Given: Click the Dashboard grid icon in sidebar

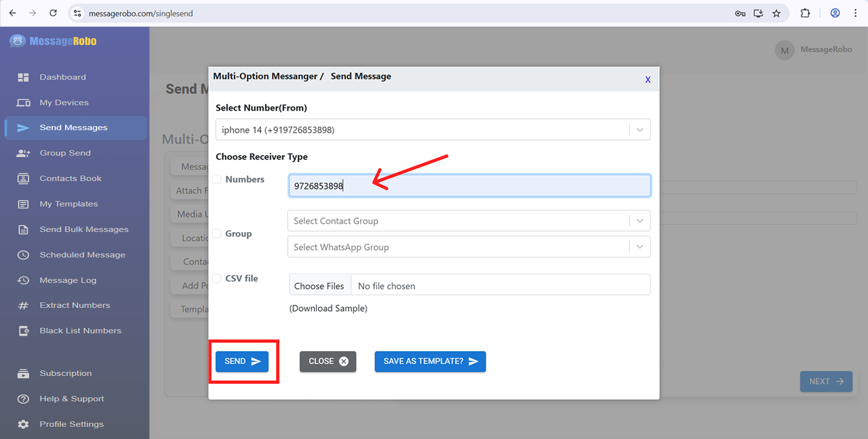Looking at the screenshot, I should pyautogui.click(x=23, y=77).
